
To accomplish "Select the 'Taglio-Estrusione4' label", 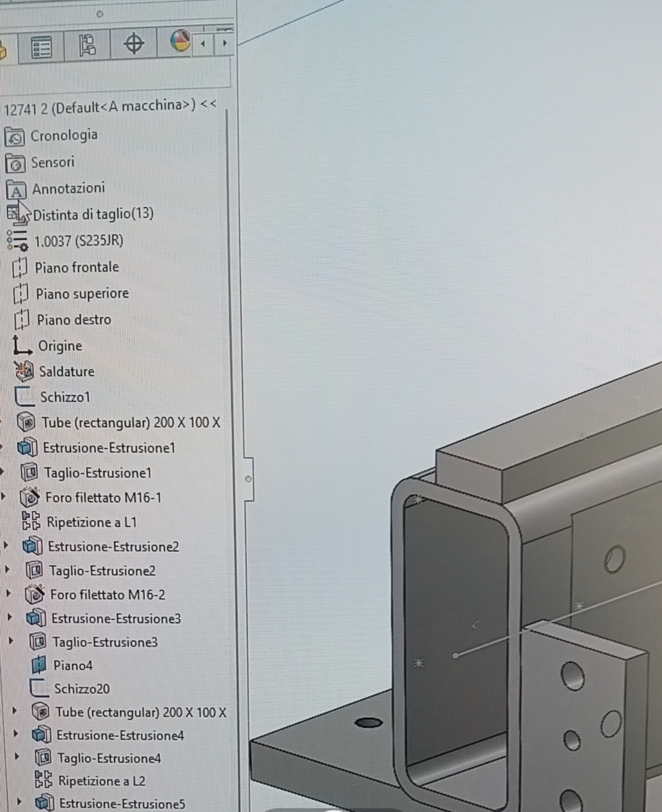I will [110, 758].
